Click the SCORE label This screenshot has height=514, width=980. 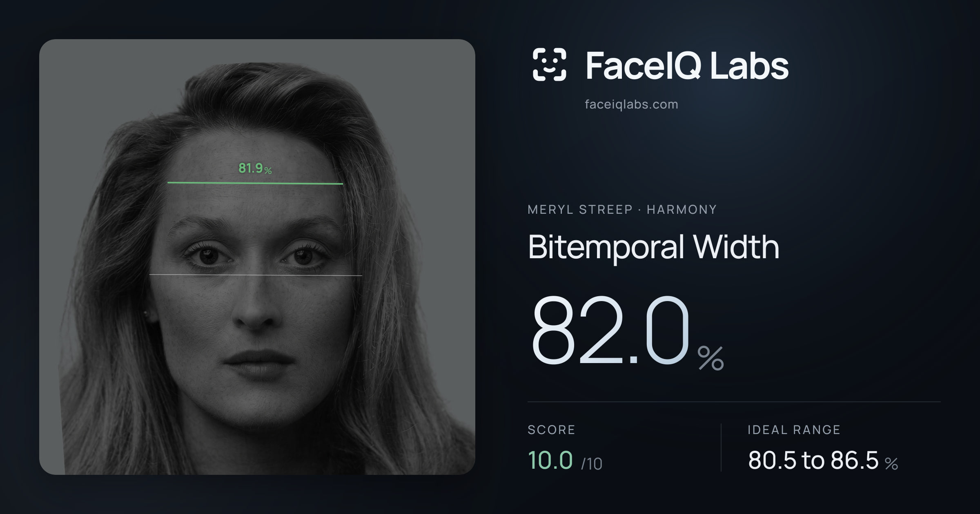coord(551,430)
